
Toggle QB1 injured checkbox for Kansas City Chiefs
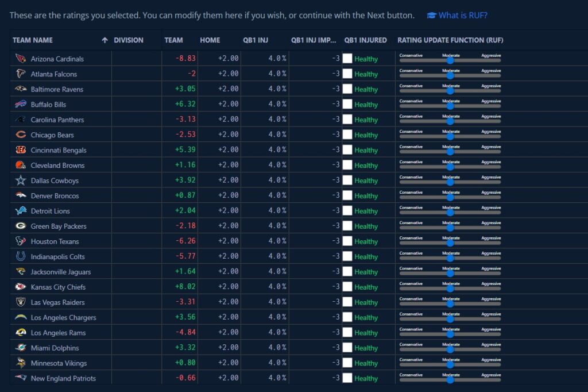347,286
